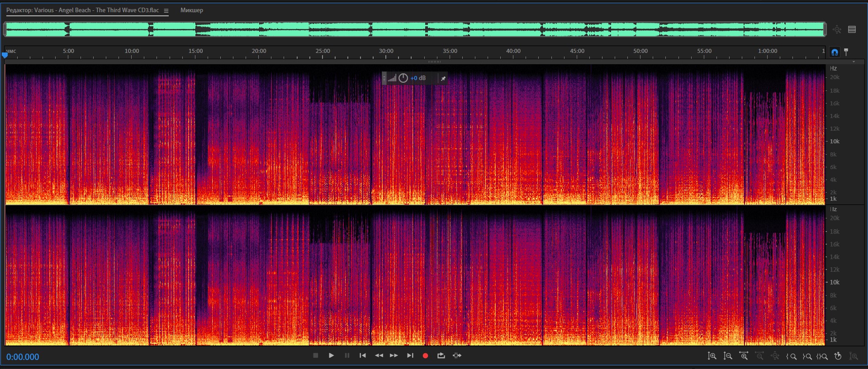This screenshot has width=868, height=369.
Task: Click the zoom-to-time stopwatch icon
Action: (838, 356)
